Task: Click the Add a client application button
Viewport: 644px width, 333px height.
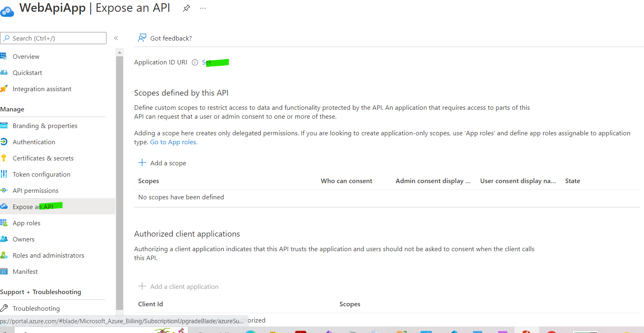Action: point(179,286)
